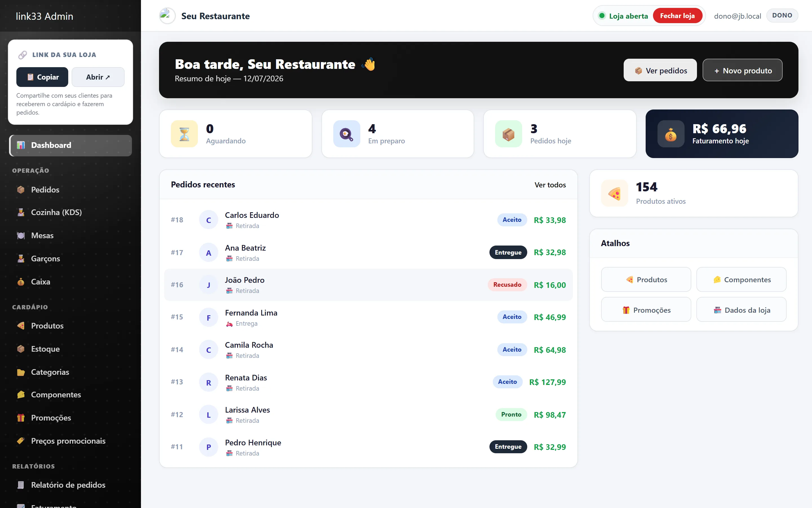
Task: Click the Recusado badge on order #16
Action: 507,284
